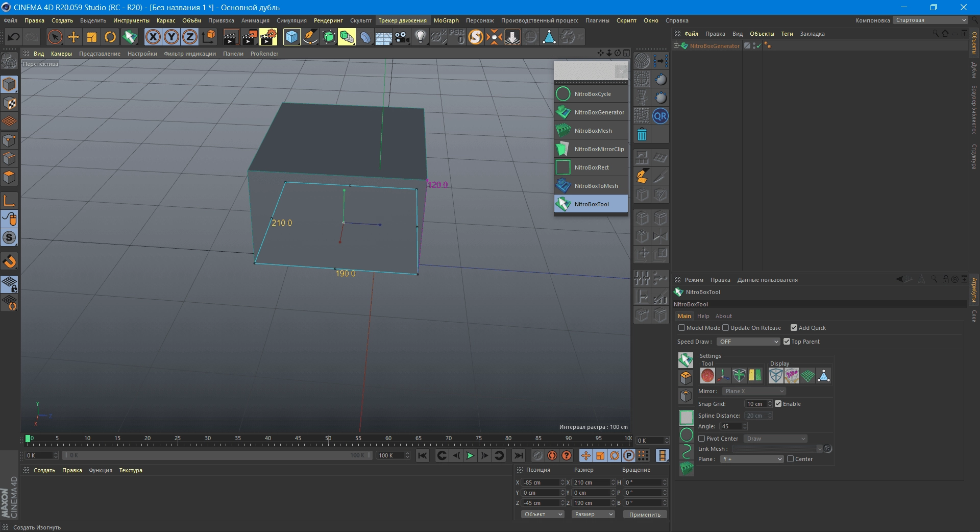Expand NitroBoxGenerator object tree
980x532 pixels.
point(676,45)
